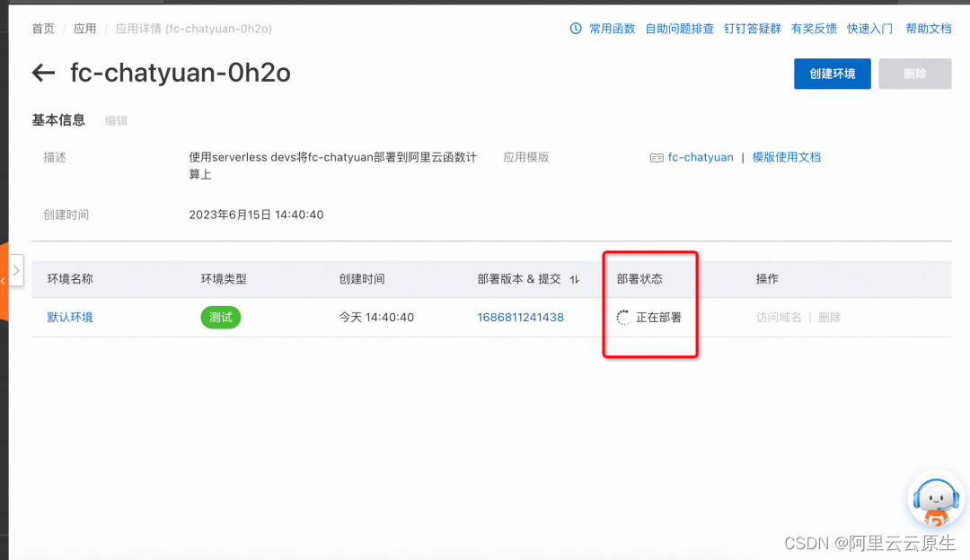
Task: Open deployment version 1686811241438
Action: [520, 317]
